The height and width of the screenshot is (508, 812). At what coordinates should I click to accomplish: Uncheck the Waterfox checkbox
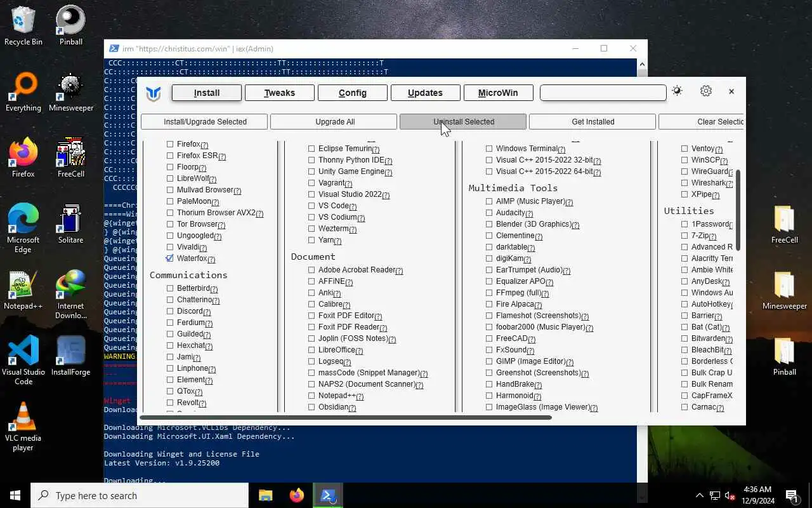[x=170, y=258]
